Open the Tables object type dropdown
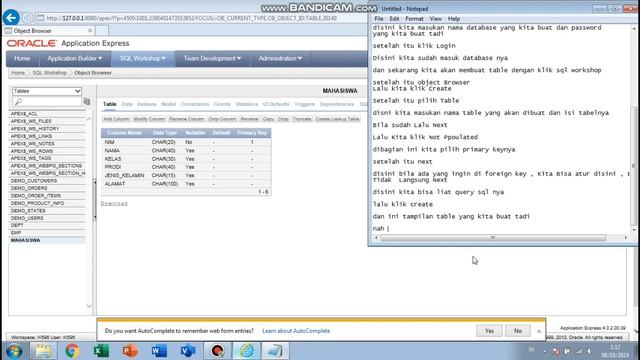The height and width of the screenshot is (360, 640). 47,91
